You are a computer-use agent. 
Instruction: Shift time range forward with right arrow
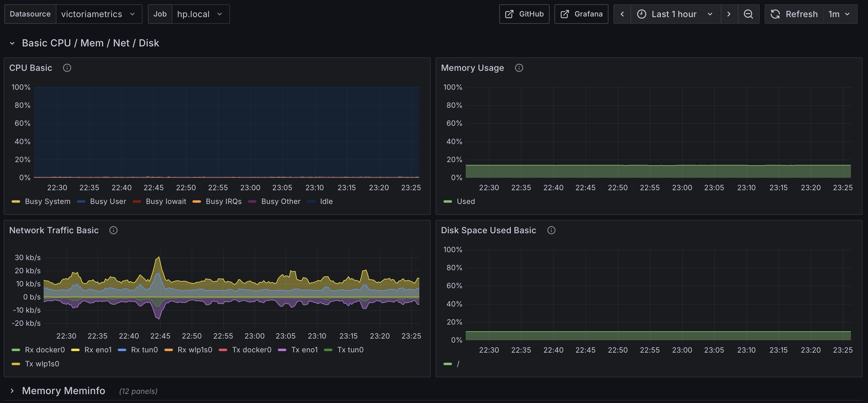pyautogui.click(x=729, y=14)
